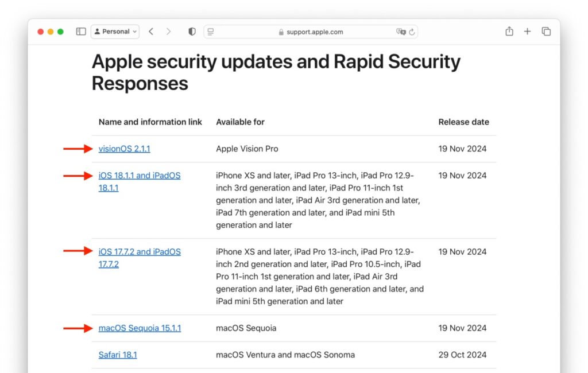Open a new tab with the plus icon
Viewport: 588px width, 373px height.
pos(528,32)
